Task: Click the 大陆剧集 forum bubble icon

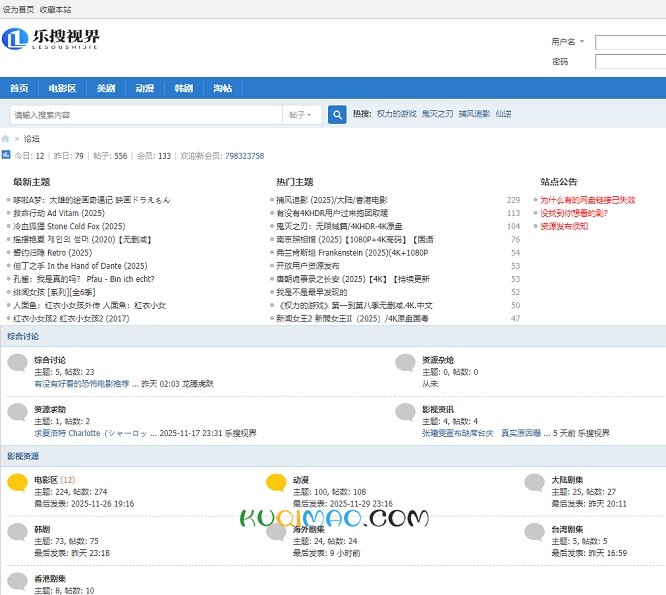Action: pyautogui.click(x=535, y=483)
